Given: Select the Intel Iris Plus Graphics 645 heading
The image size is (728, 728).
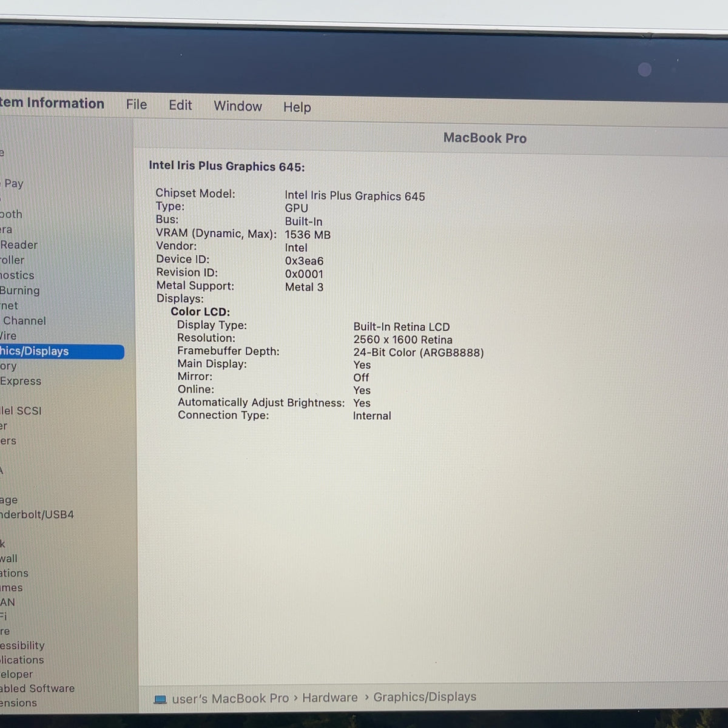Looking at the screenshot, I should tap(227, 166).
